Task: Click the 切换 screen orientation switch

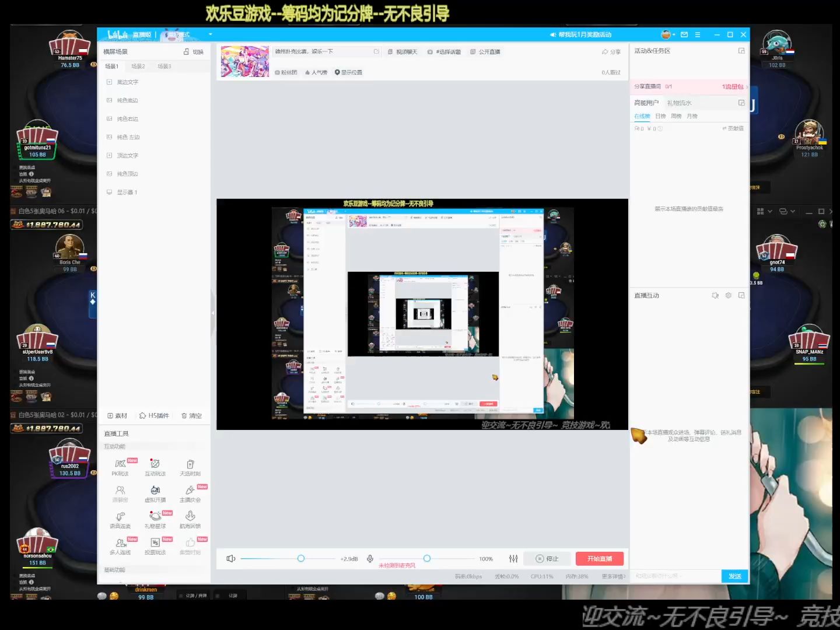Action: (194, 52)
